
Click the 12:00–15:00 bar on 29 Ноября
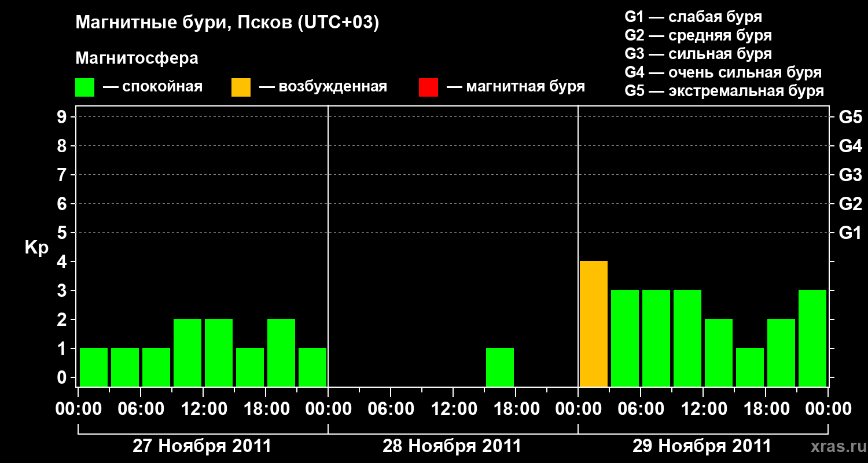click(719, 352)
